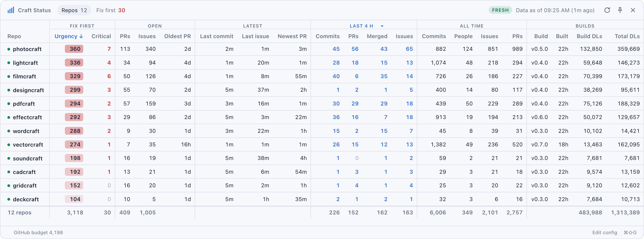Select the effectcraft repo name
This screenshot has width=644, height=239.
tap(27, 117)
